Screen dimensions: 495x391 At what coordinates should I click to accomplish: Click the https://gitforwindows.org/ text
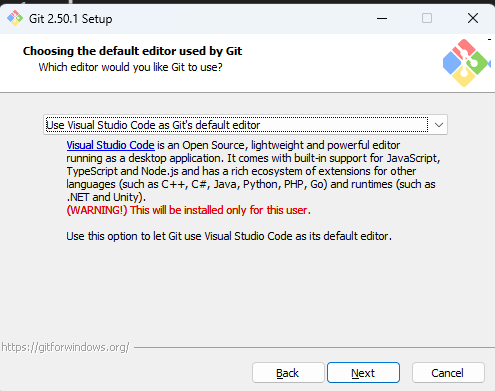click(x=65, y=347)
